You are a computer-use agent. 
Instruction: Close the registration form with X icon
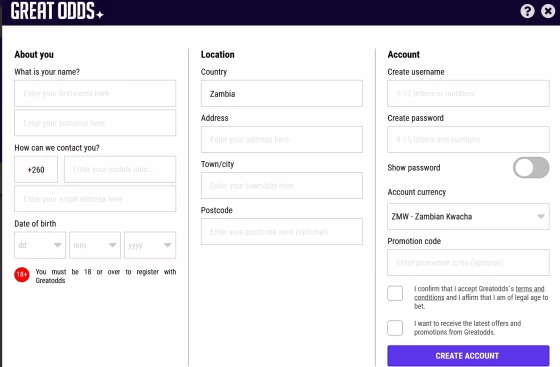tap(548, 11)
